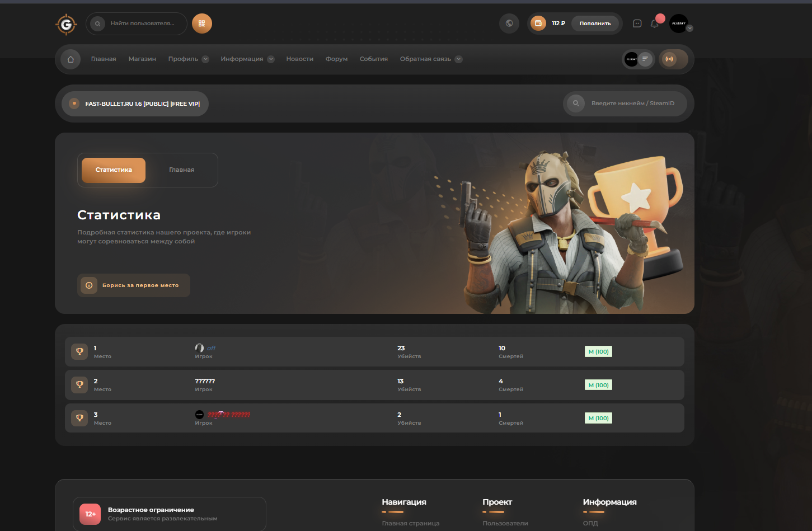812x531 pixels.
Task: Click the trophy icon for 1st place
Action: pyautogui.click(x=79, y=351)
